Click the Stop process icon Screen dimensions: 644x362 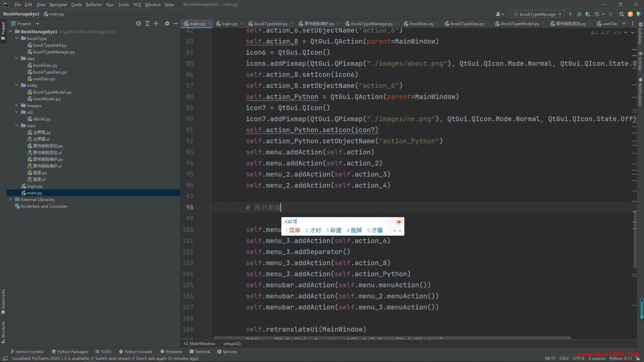click(610, 14)
